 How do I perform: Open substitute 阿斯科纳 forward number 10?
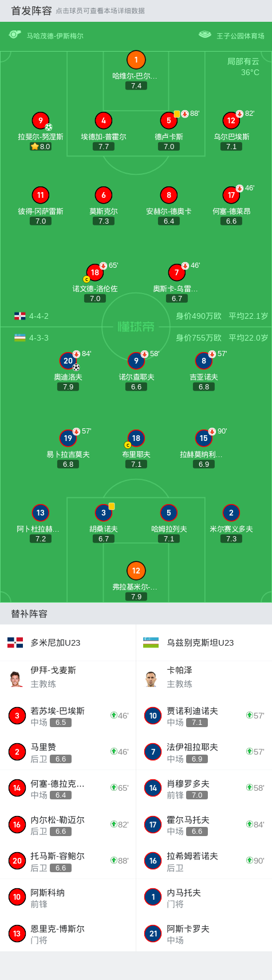coord(68,897)
